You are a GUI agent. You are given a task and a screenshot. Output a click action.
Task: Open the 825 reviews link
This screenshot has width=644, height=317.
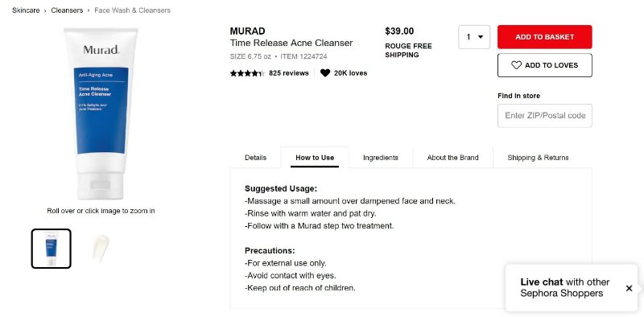tap(289, 73)
